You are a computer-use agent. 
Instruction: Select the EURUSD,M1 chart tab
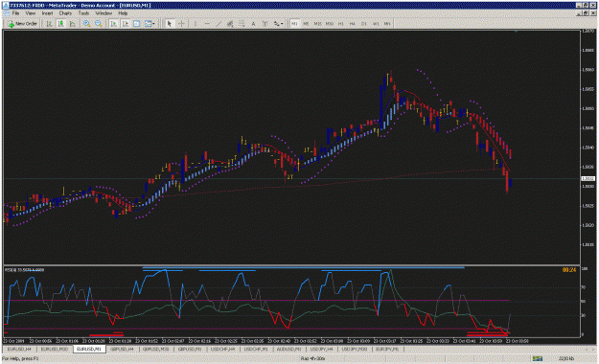coord(89,349)
